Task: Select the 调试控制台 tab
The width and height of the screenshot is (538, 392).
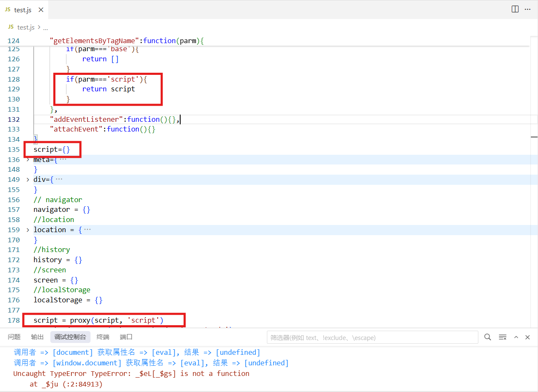Action: (70, 337)
